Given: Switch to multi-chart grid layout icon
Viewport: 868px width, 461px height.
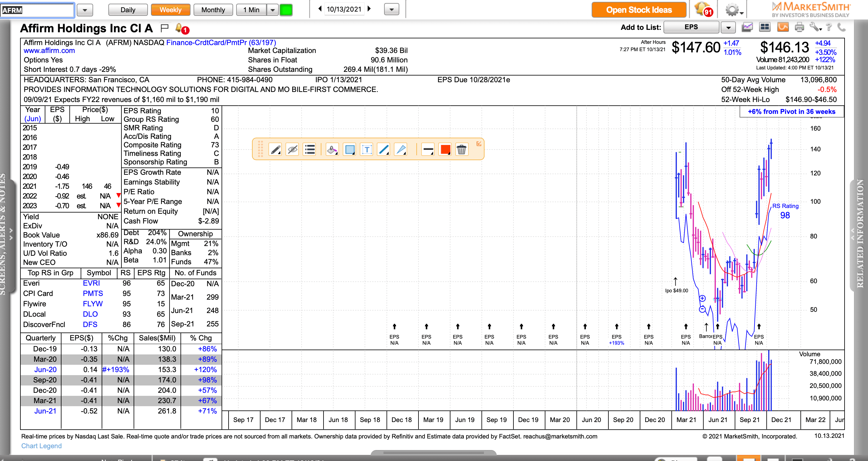Looking at the screenshot, I should (x=765, y=27).
